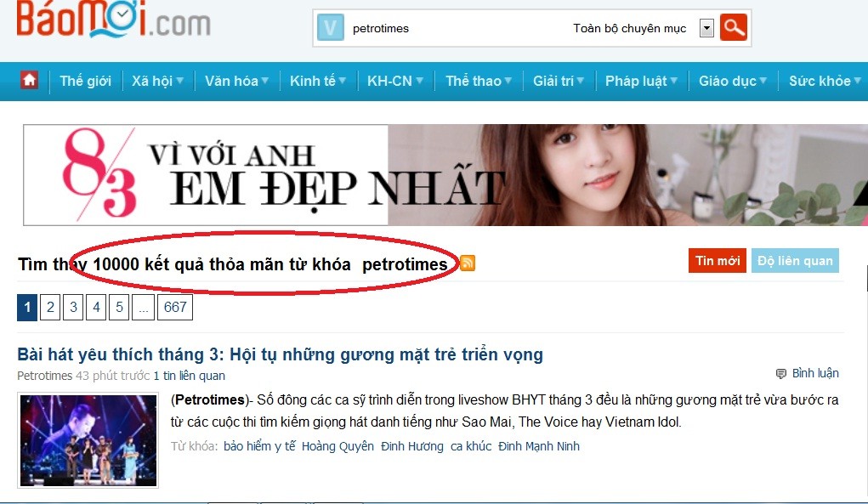Open the ca khúc keyword
Screen dimensions: 868x504
pyautogui.click(x=471, y=446)
